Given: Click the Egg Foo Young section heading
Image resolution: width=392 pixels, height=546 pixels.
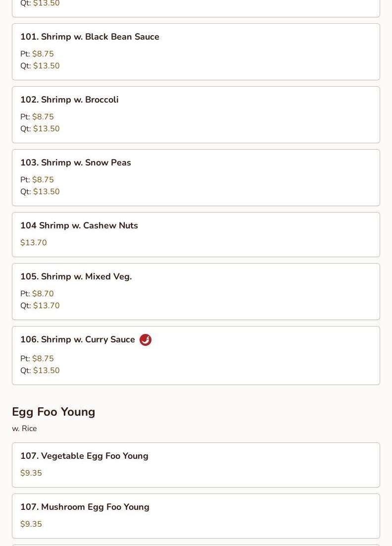Looking at the screenshot, I should (53, 412).
